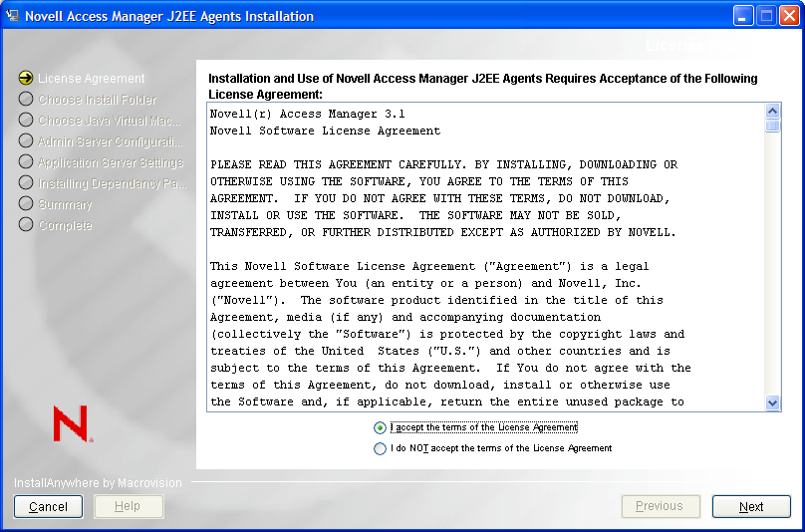805x532 pixels.
Task: Click 'Complete' step label
Action: pyautogui.click(x=65, y=225)
